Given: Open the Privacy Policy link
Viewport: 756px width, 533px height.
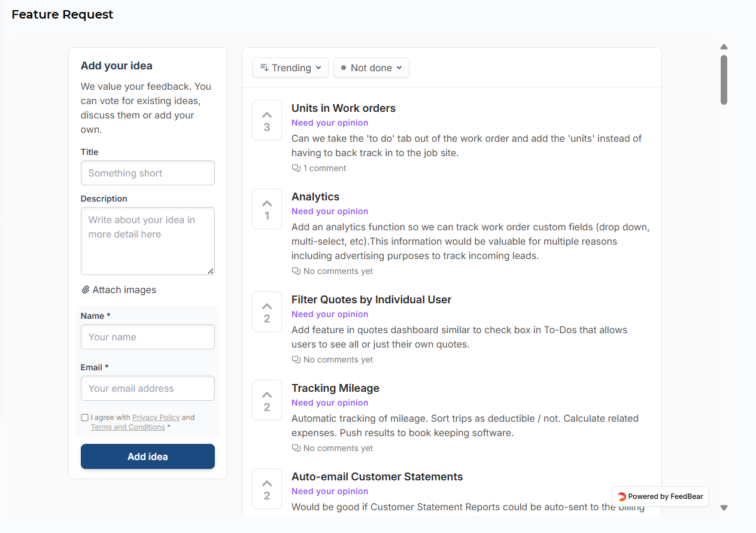Looking at the screenshot, I should tap(156, 418).
